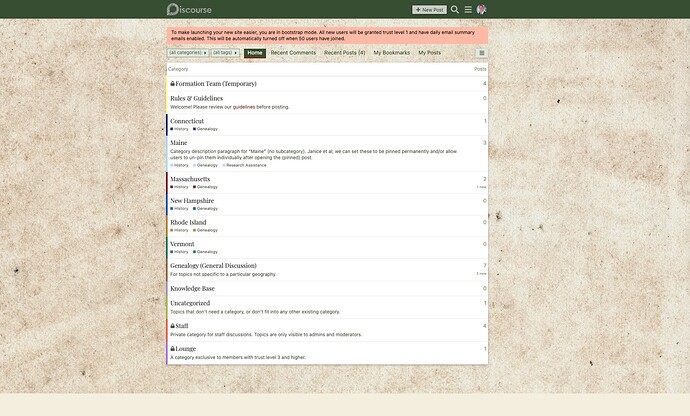The height and width of the screenshot is (416, 690).
Task: Open the Maine category
Action: pyautogui.click(x=179, y=143)
